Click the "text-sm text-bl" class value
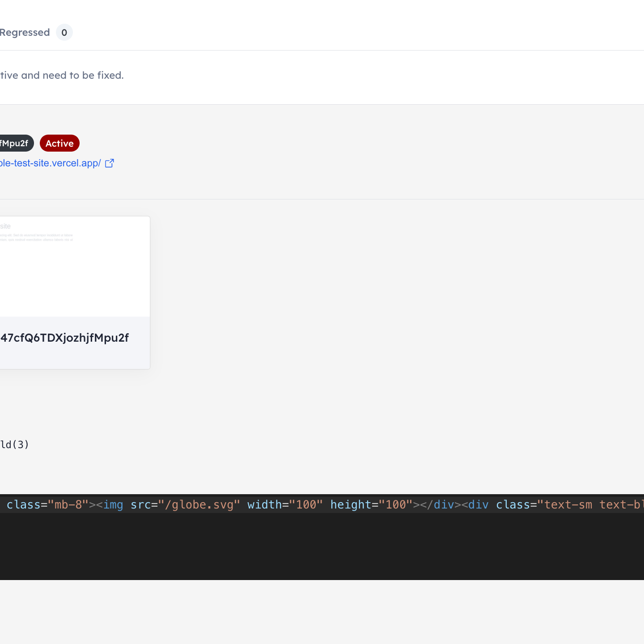The width and height of the screenshot is (644, 644). pyautogui.click(x=590, y=505)
